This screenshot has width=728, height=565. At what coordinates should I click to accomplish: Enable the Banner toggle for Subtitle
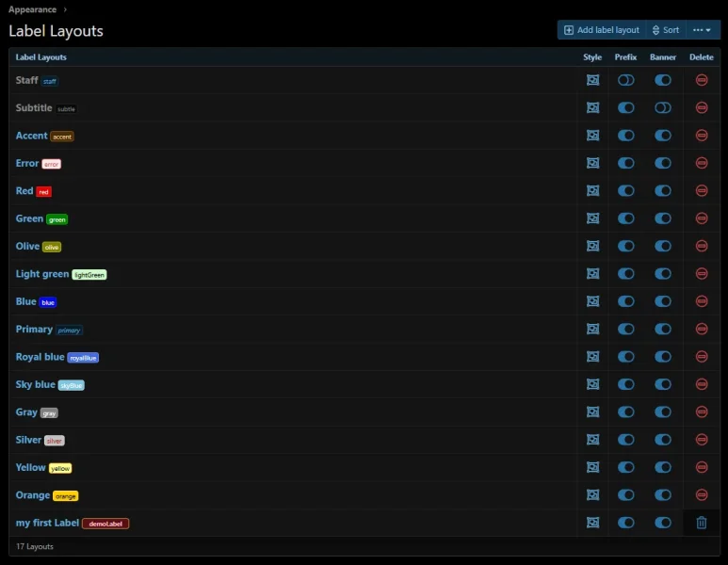(x=663, y=108)
